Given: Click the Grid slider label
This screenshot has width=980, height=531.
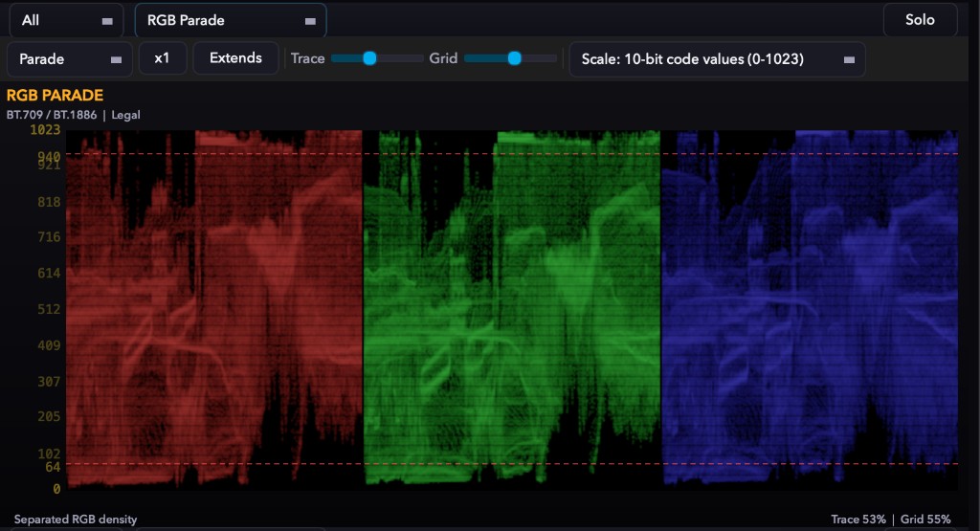Looking at the screenshot, I should [443, 58].
